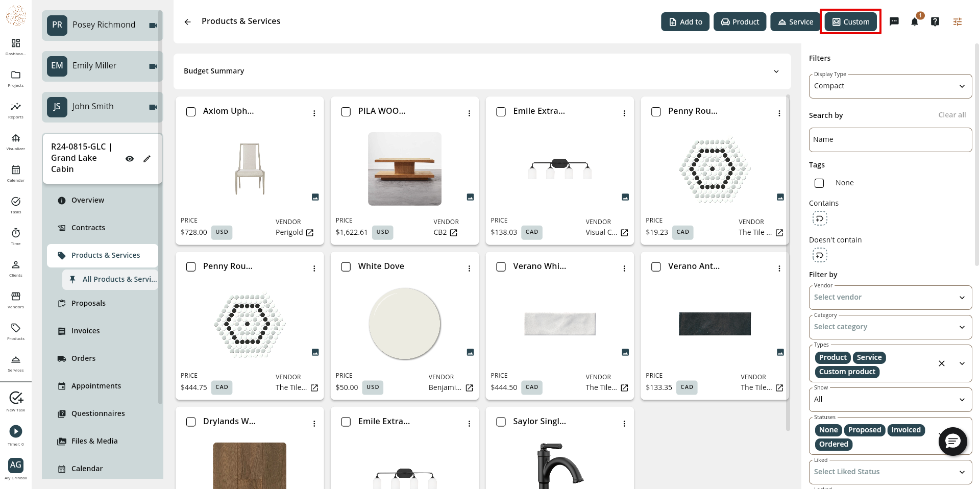The width and height of the screenshot is (980, 489).
Task: Clear selected Types with the X
Action: pos(942,363)
